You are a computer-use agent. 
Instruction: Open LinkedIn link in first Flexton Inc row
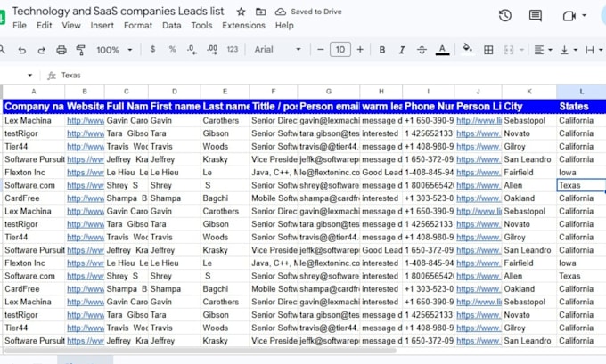[478, 173]
